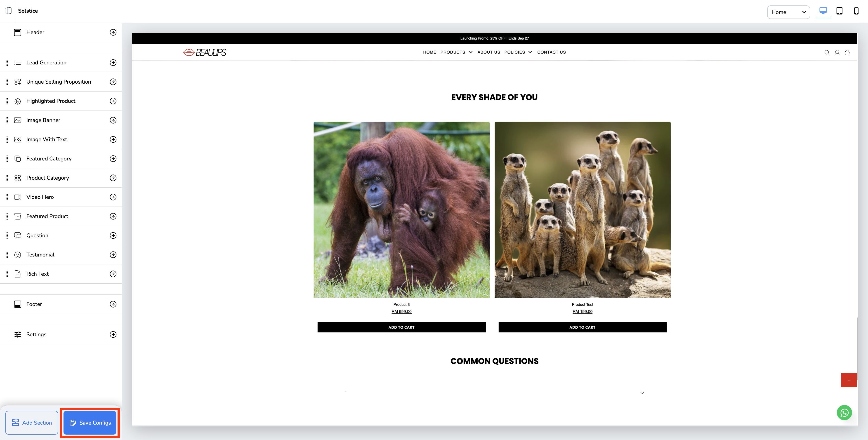868x440 pixels.
Task: Click the Add Section button
Action: 32,423
